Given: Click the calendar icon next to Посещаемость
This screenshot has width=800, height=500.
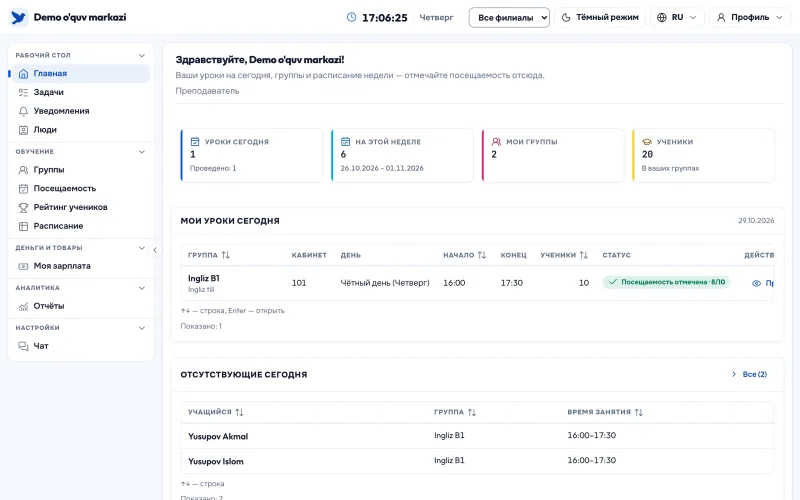Looking at the screenshot, I should coord(23,189).
